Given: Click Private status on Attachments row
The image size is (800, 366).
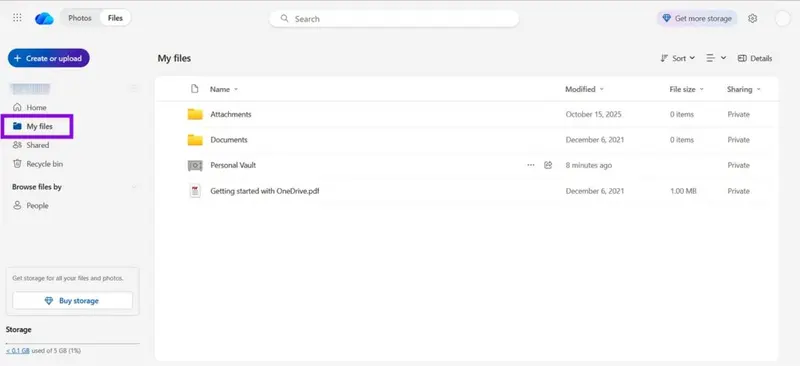Looking at the screenshot, I should (738, 114).
